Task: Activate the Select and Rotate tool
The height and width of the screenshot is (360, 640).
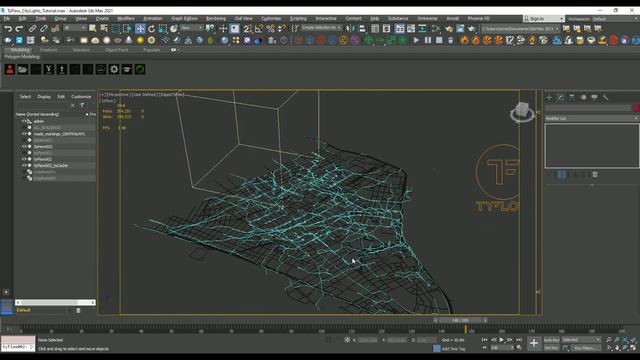Action: (x=151, y=29)
